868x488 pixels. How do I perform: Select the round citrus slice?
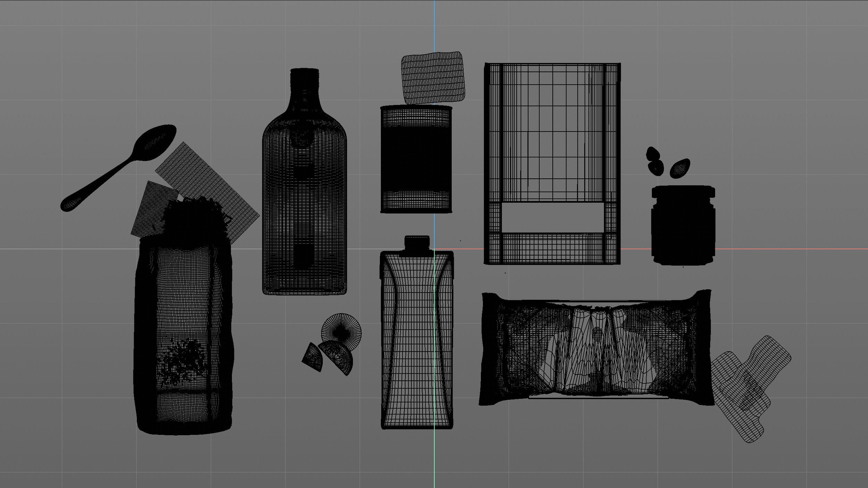coord(341,333)
